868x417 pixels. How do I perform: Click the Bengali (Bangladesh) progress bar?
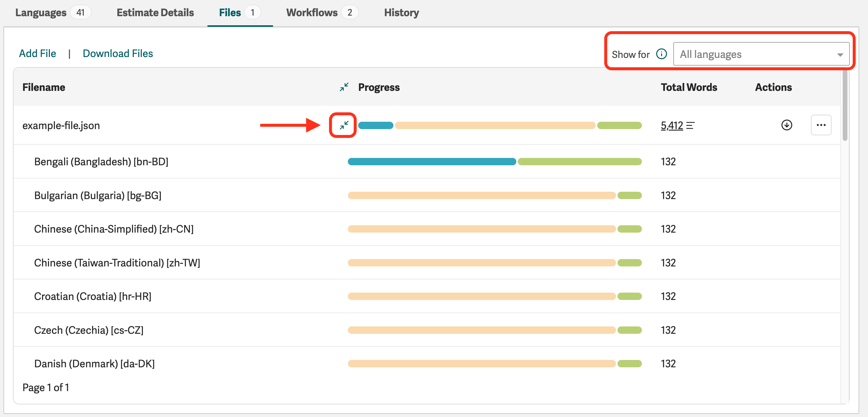pyautogui.click(x=495, y=161)
